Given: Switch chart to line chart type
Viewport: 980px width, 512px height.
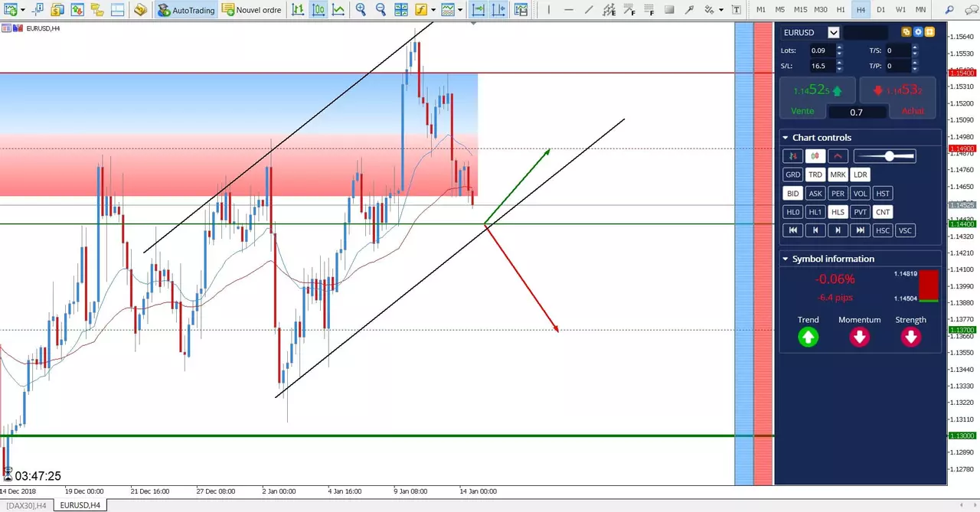Looking at the screenshot, I should 338,10.
